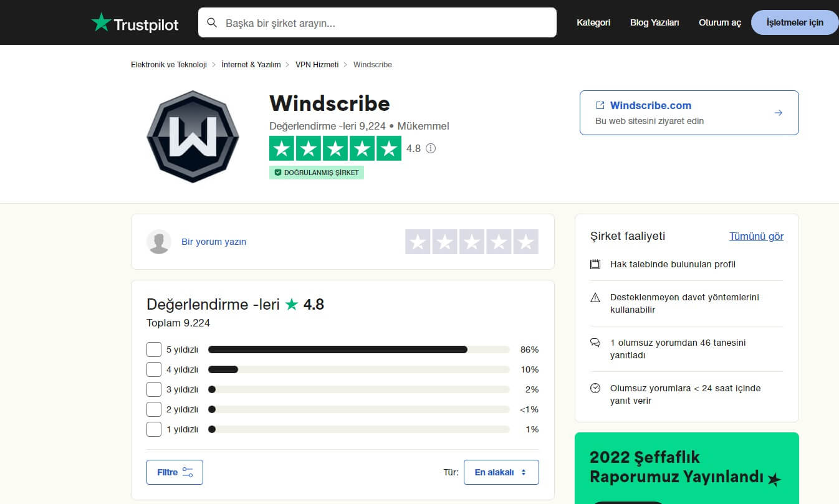Check the 5 yıldızlı filter checkbox
Image resolution: width=839 pixels, height=504 pixels.
[154, 349]
